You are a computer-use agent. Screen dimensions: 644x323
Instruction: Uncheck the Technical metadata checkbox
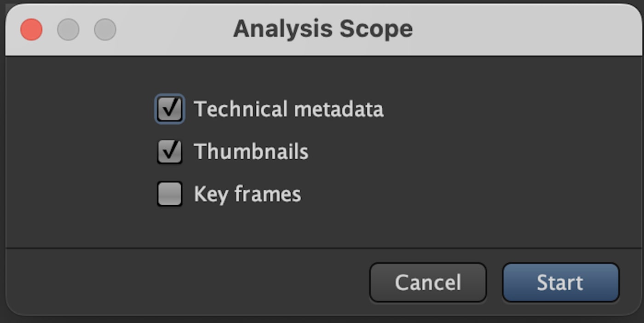(x=170, y=109)
